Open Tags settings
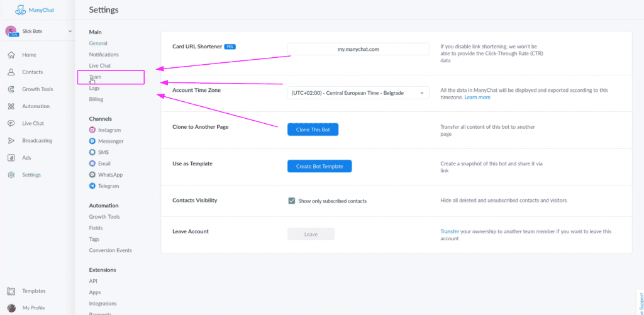The image size is (644, 315). click(x=94, y=239)
